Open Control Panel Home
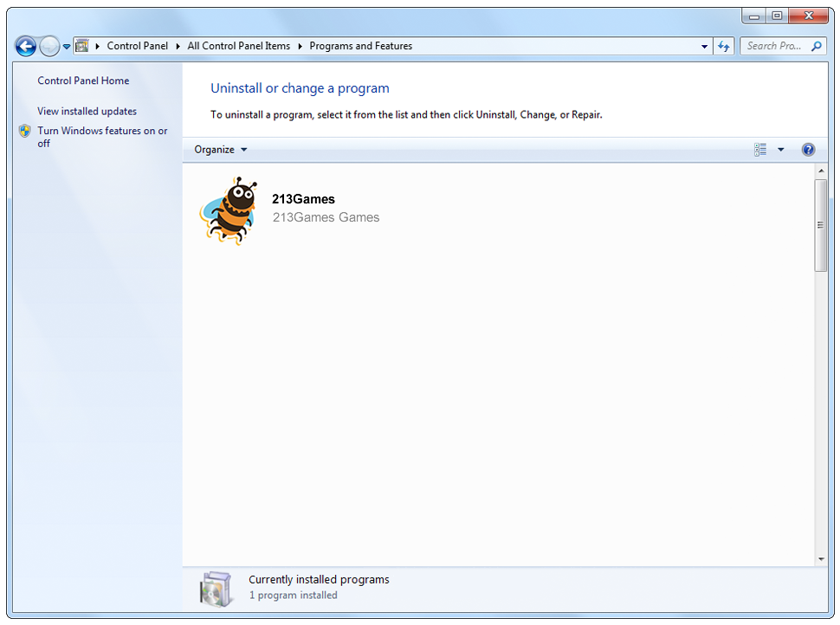Viewport: 840px width, 625px height. click(83, 81)
